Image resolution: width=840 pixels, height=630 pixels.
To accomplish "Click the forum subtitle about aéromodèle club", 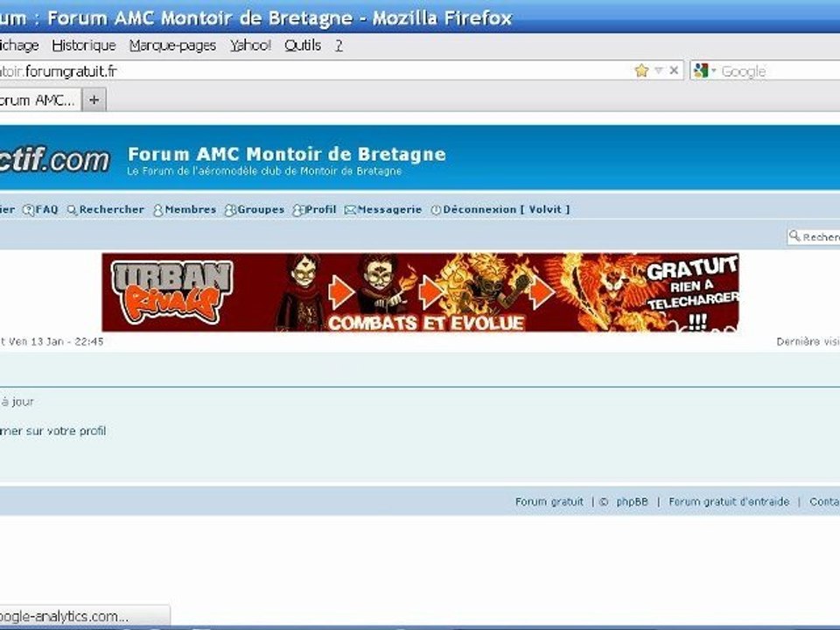I will (264, 171).
